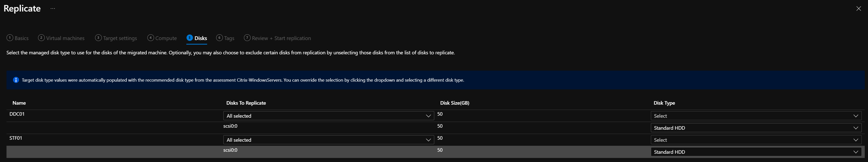Click scsi0:0 disk under STF01

[x=230, y=150]
